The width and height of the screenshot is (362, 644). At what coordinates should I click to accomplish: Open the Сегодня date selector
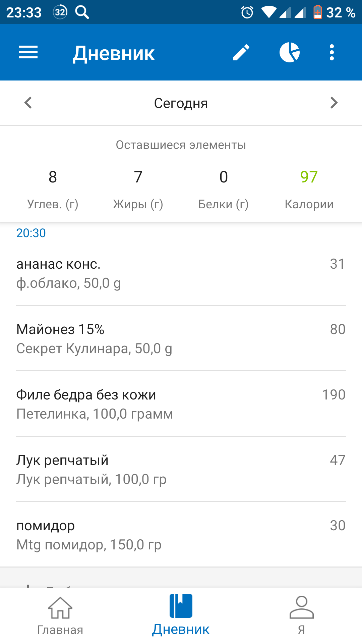pyautogui.click(x=181, y=103)
